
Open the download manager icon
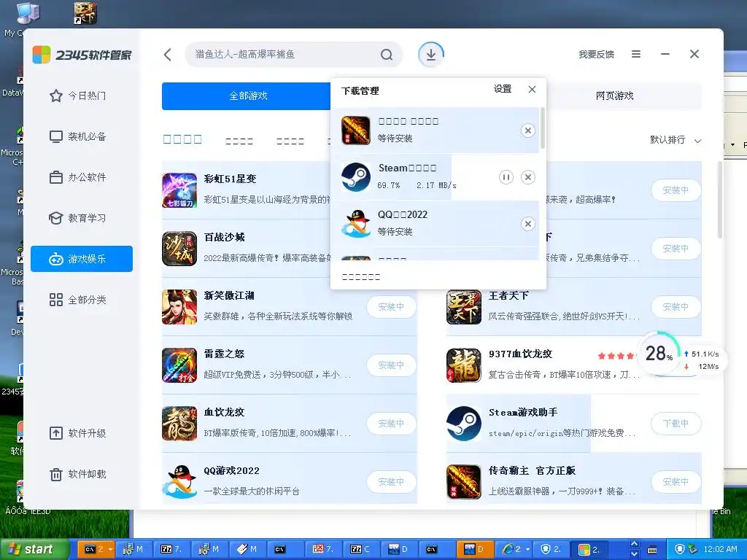(430, 55)
